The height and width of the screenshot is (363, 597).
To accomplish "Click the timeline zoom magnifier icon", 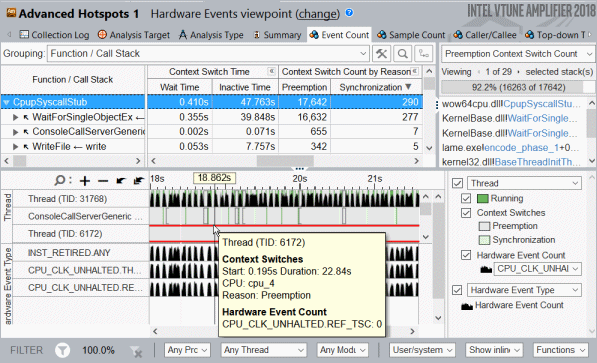I will 60,180.
